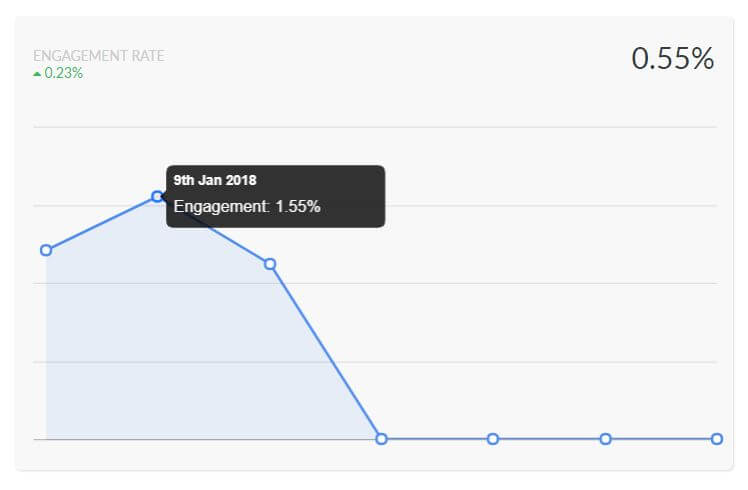Click the large 0.55% engagement figure
The image size is (748, 490).
coord(673,58)
